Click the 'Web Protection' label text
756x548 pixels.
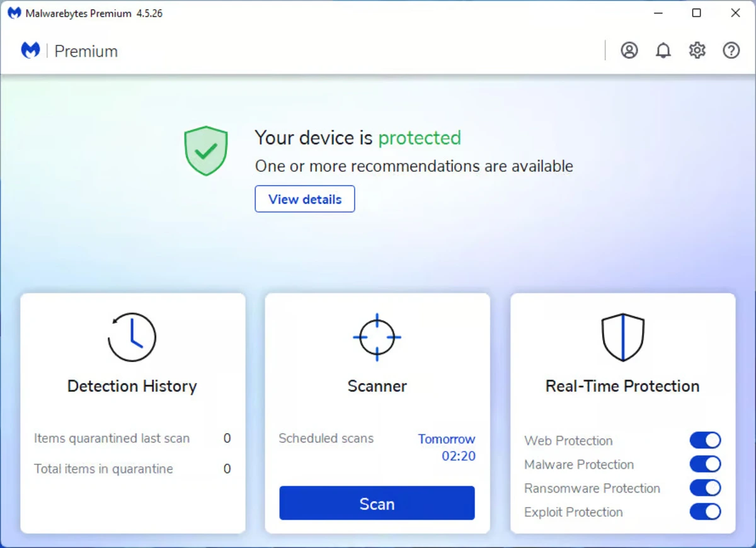568,441
